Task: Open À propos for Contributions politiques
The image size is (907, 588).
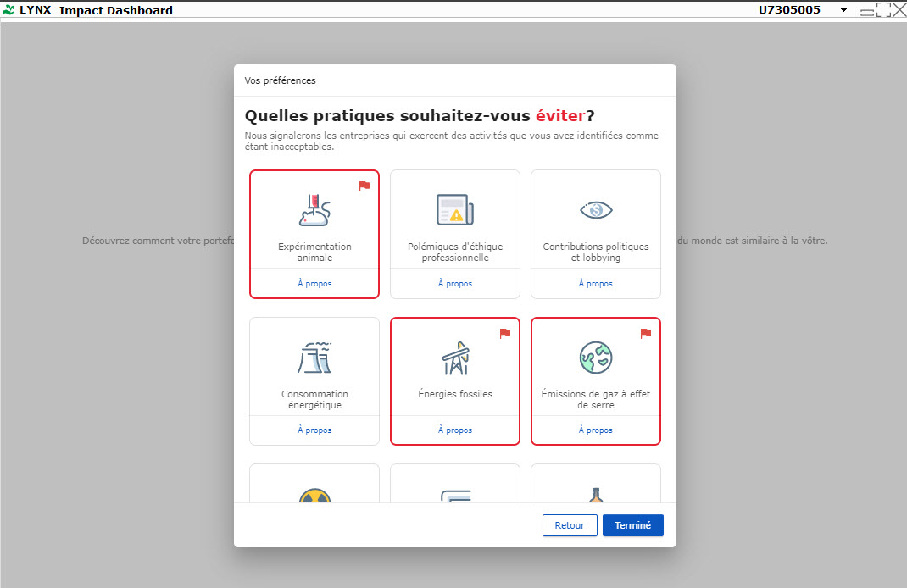Action: pyautogui.click(x=596, y=283)
